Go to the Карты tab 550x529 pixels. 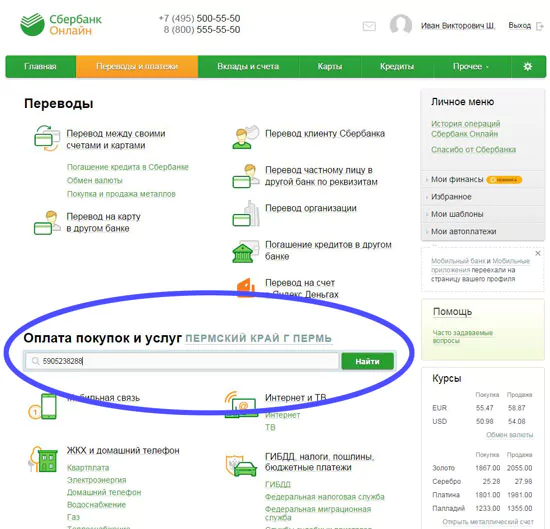click(x=330, y=66)
